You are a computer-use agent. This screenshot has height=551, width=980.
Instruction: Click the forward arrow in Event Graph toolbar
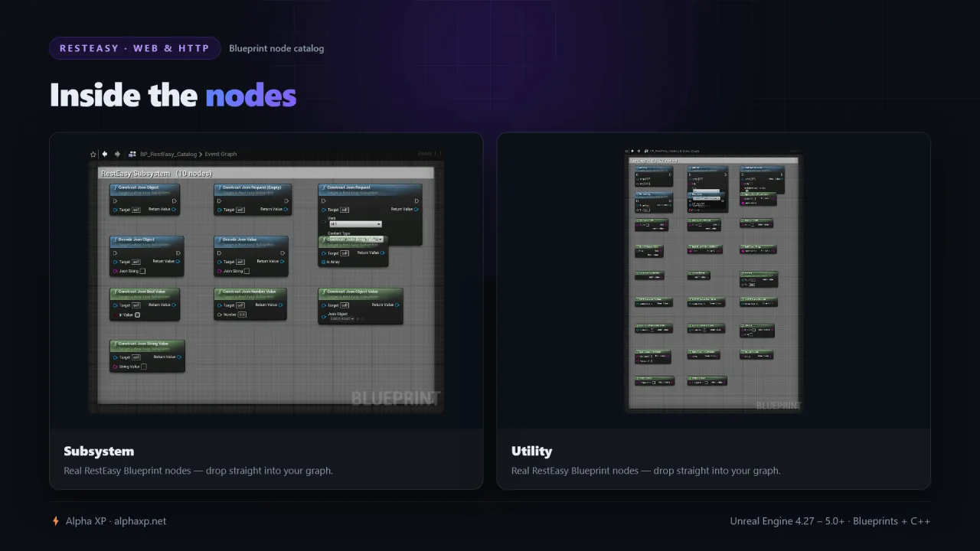117,154
